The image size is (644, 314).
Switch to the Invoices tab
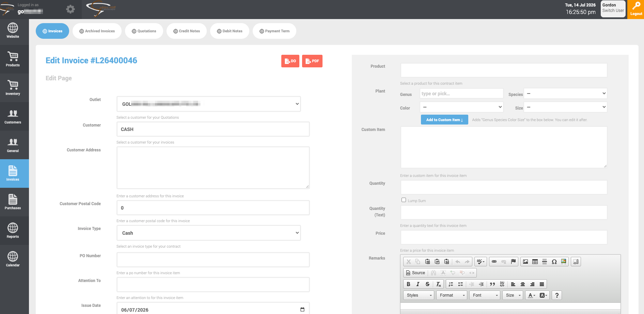(x=52, y=31)
